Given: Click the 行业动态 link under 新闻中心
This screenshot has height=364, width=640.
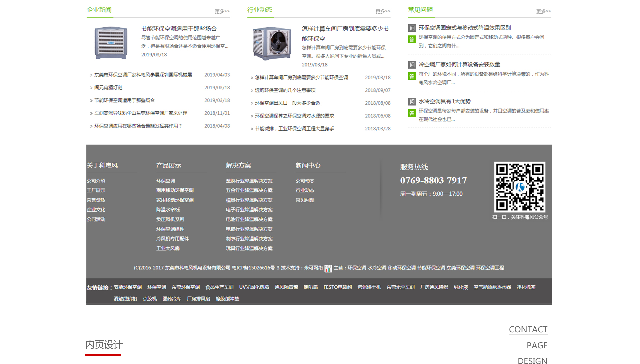Looking at the screenshot, I should 305,190.
